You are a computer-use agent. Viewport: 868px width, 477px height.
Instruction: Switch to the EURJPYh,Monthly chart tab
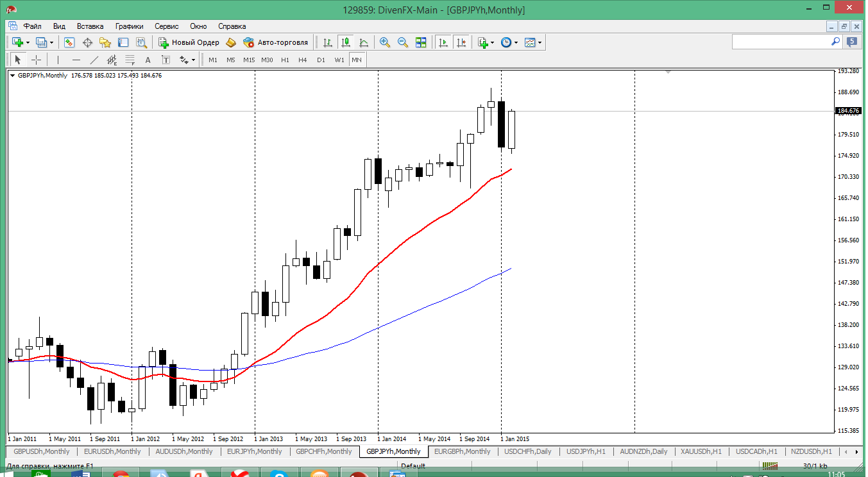pyautogui.click(x=255, y=451)
